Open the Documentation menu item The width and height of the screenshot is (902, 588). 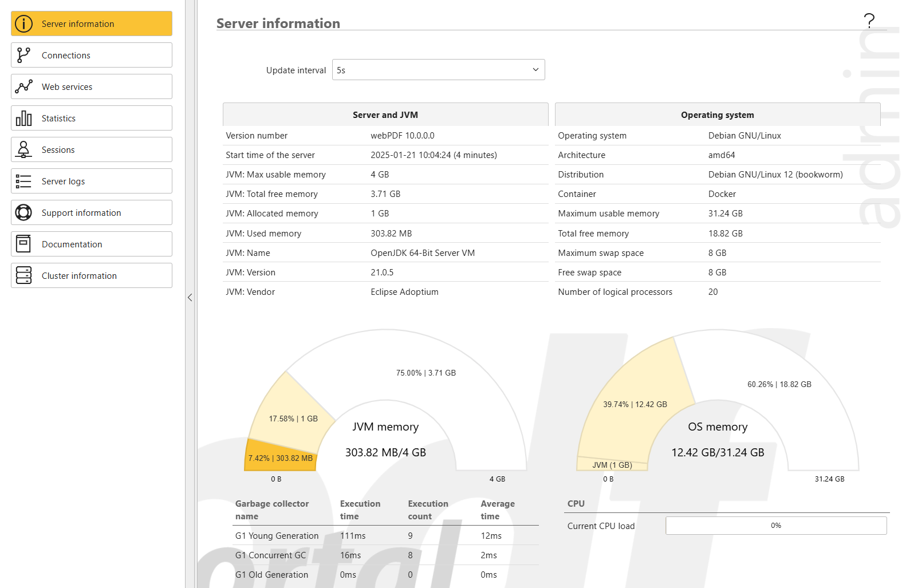[92, 244]
